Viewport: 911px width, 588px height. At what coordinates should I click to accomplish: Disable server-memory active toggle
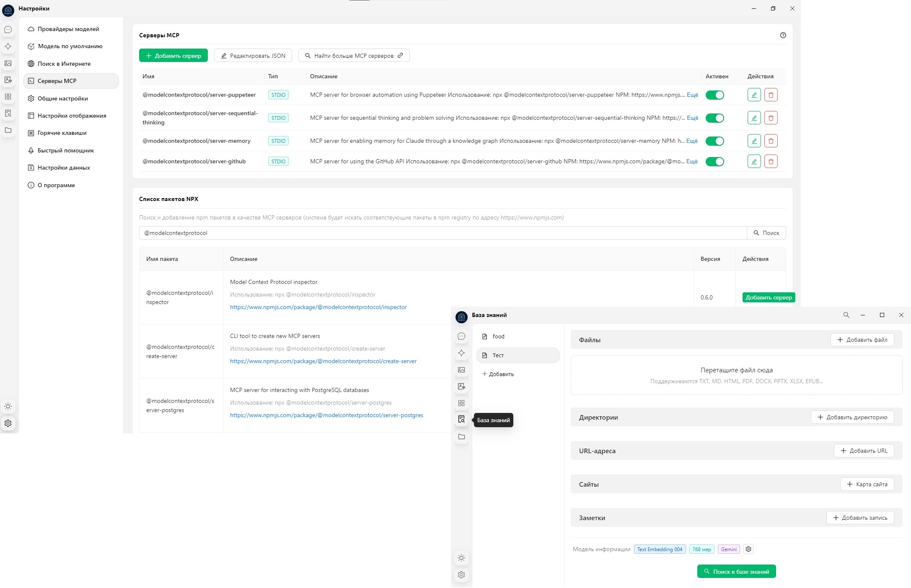715,141
